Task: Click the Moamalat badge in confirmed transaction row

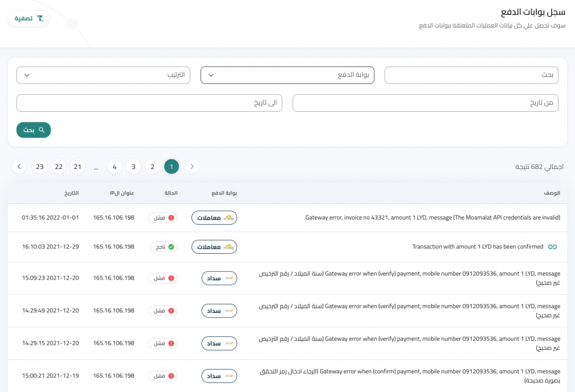Action: [x=214, y=247]
